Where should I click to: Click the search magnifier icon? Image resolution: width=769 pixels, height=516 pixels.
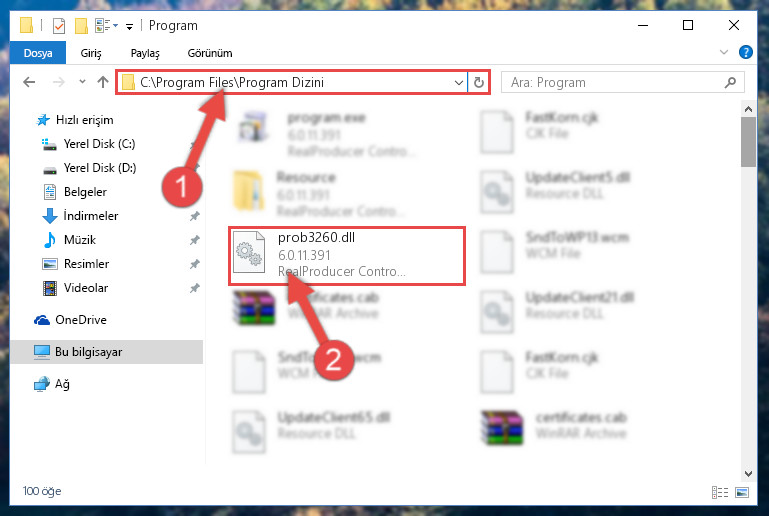tap(730, 82)
